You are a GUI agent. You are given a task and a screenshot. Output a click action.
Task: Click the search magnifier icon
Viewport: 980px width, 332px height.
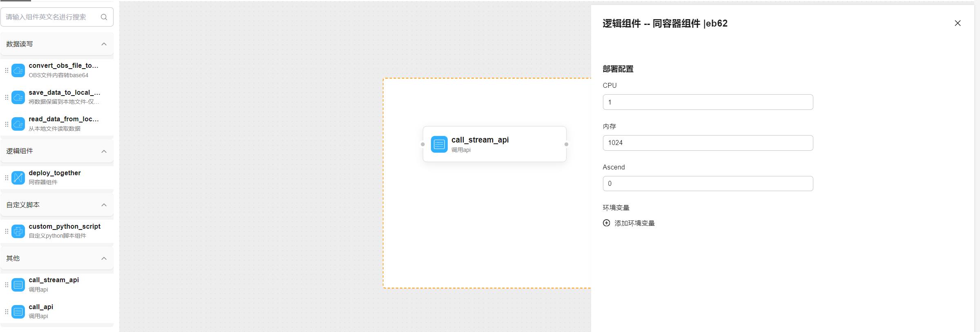104,17
